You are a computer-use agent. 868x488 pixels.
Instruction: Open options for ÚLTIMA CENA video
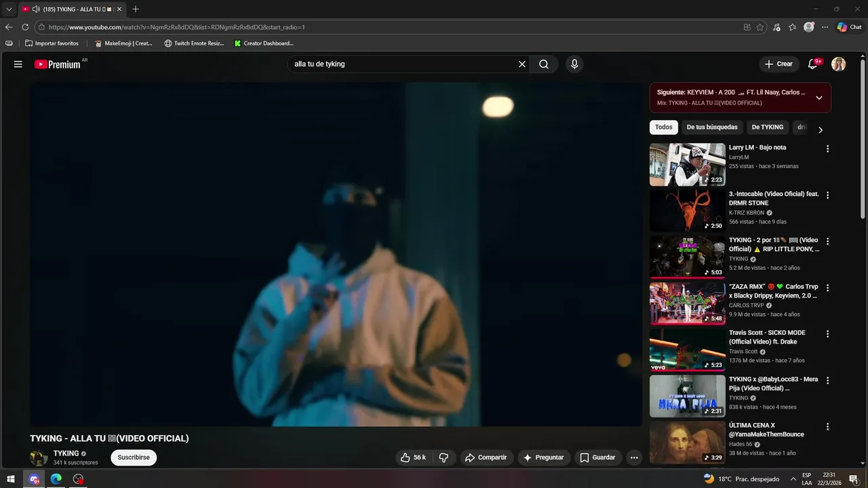tap(827, 426)
